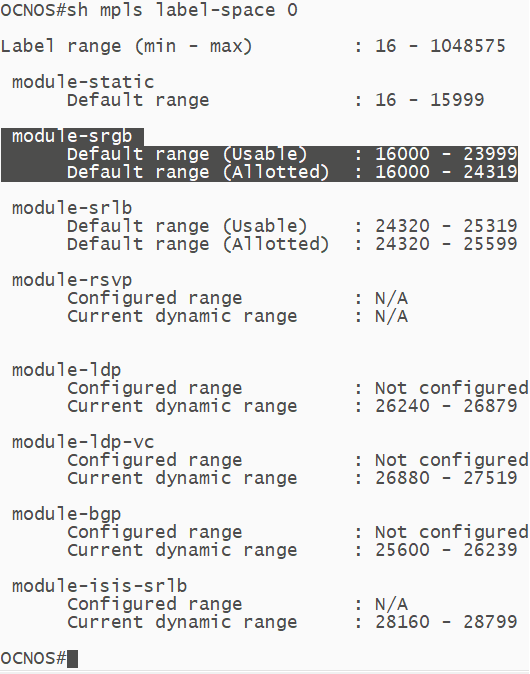530x674 pixels.
Task: Click the label range value 16 - 1048575
Action: pyautogui.click(x=440, y=46)
